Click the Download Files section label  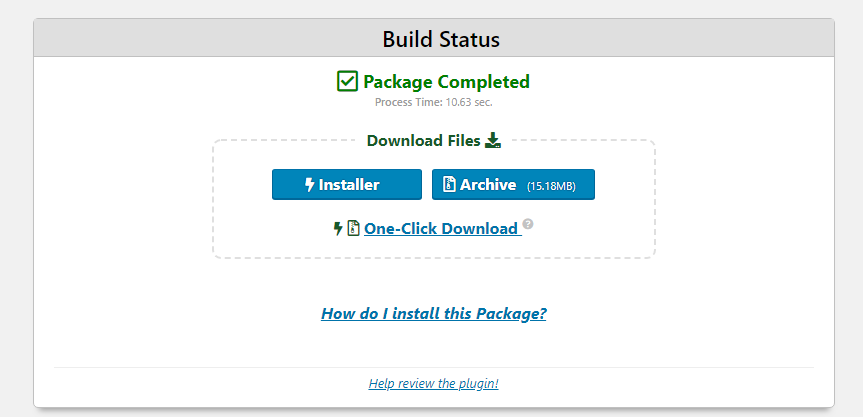pyautogui.click(x=424, y=141)
